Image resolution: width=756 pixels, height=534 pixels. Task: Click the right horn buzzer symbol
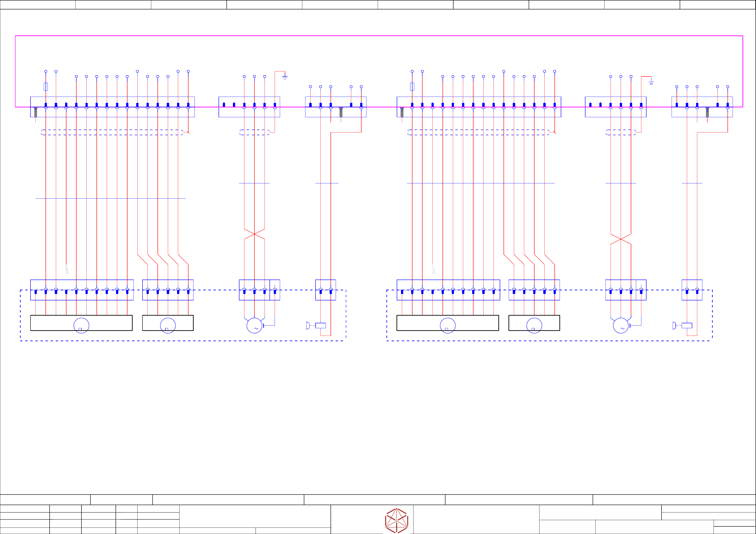coord(674,326)
